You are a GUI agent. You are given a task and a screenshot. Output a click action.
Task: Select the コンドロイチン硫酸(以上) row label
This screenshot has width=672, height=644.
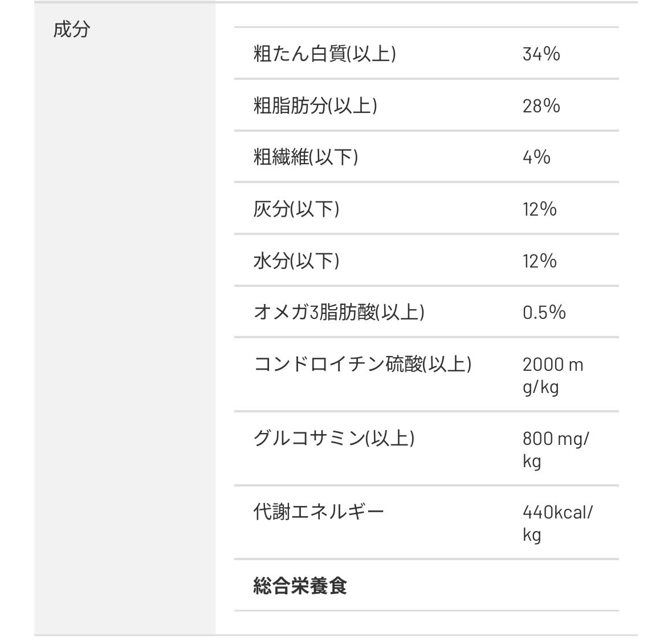tap(363, 364)
